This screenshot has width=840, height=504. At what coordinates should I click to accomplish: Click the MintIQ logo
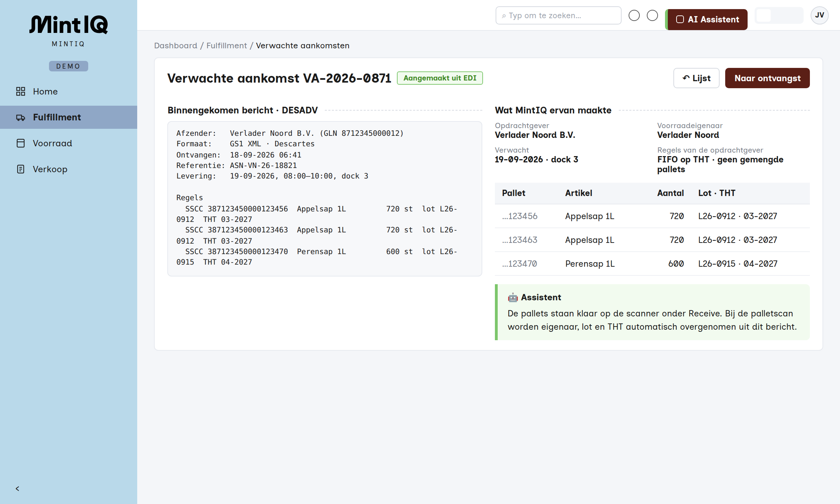(x=69, y=24)
